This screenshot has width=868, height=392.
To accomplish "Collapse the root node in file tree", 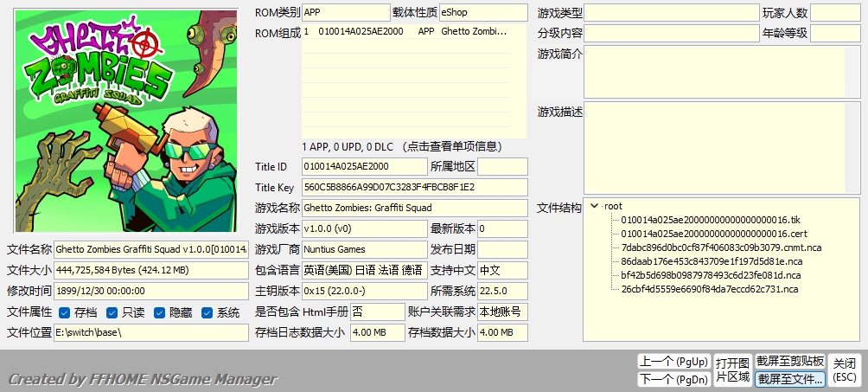I will (595, 206).
